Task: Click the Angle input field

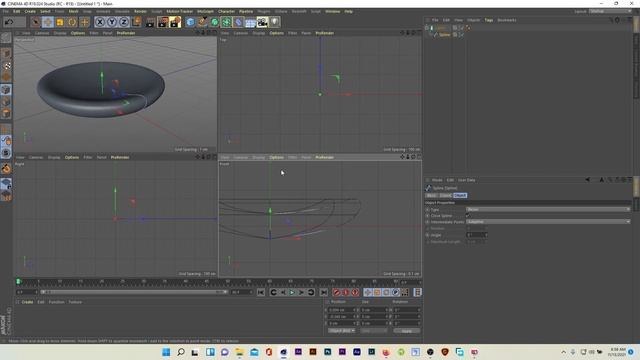Action: point(476,235)
